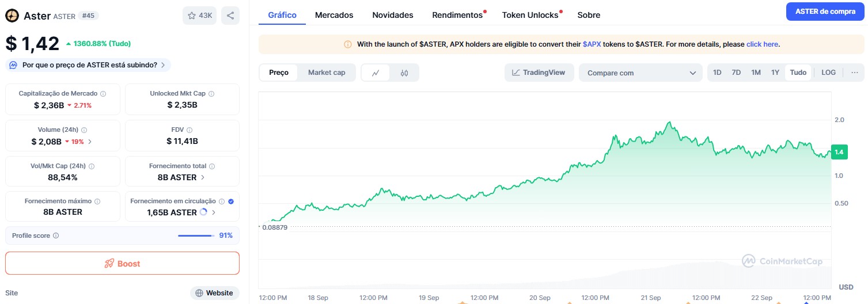Viewport: 868px width, 304px height.
Task: Click the globe icon on Website button
Action: coord(199,293)
